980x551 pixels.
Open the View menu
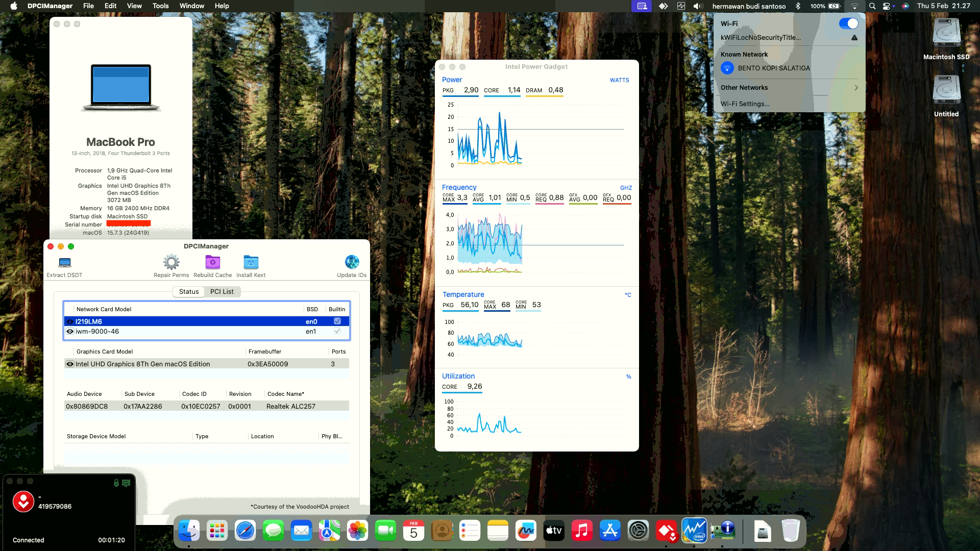(x=134, y=6)
